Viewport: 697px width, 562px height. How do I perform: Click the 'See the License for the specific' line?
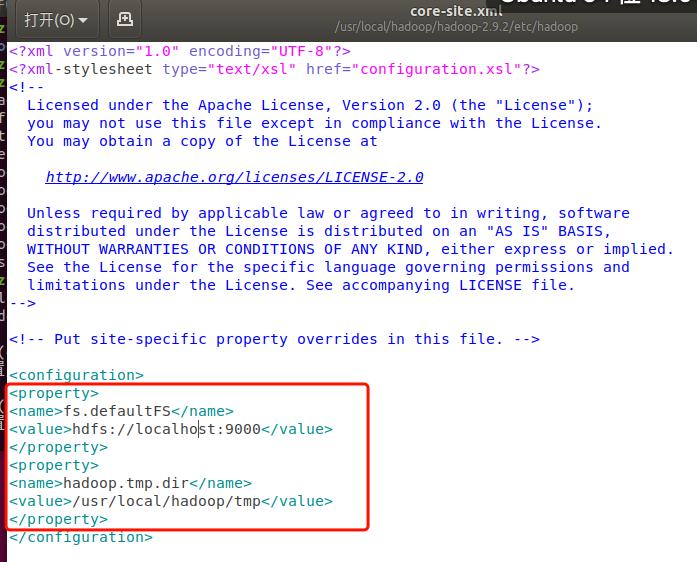(328, 267)
